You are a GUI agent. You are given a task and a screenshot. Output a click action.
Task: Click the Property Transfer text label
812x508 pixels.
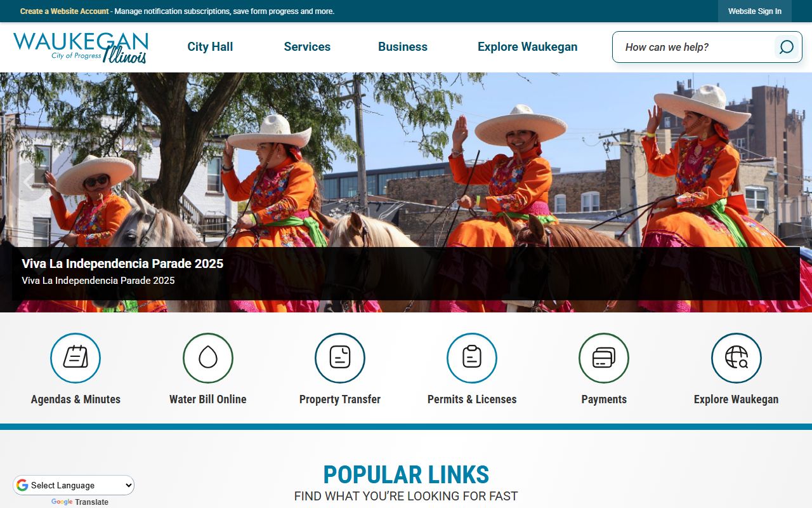point(340,399)
